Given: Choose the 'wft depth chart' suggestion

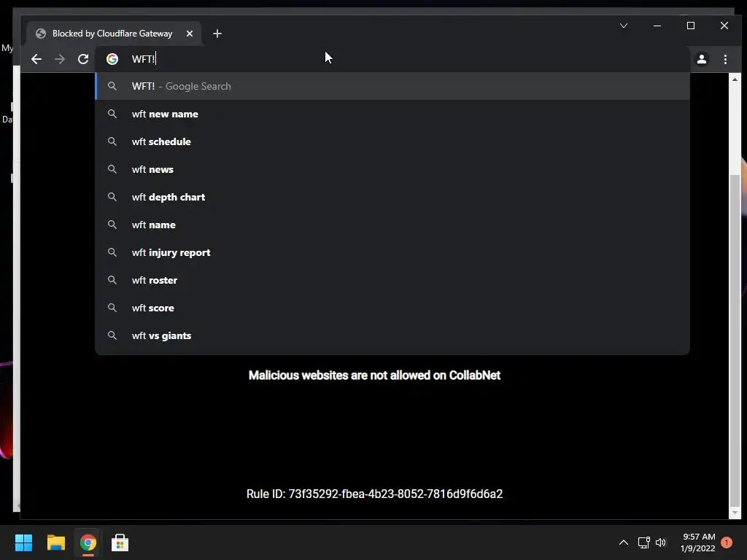Looking at the screenshot, I should [392, 197].
